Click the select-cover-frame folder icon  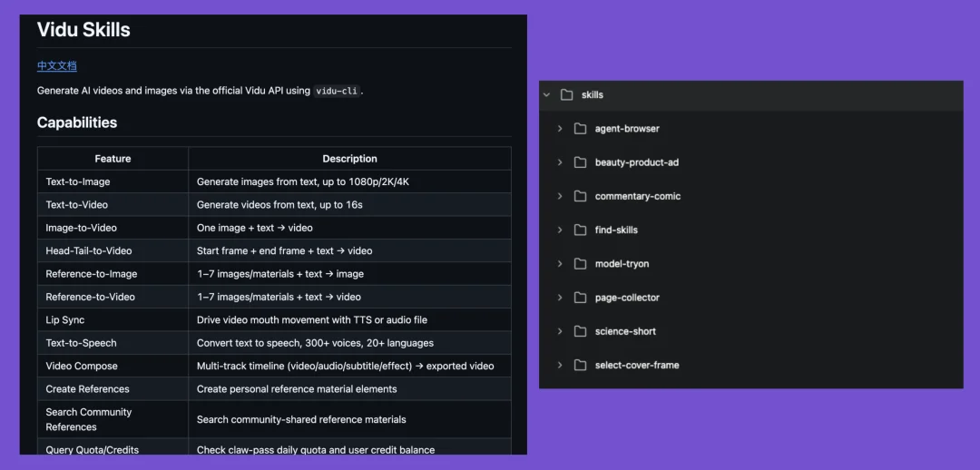pyautogui.click(x=581, y=365)
